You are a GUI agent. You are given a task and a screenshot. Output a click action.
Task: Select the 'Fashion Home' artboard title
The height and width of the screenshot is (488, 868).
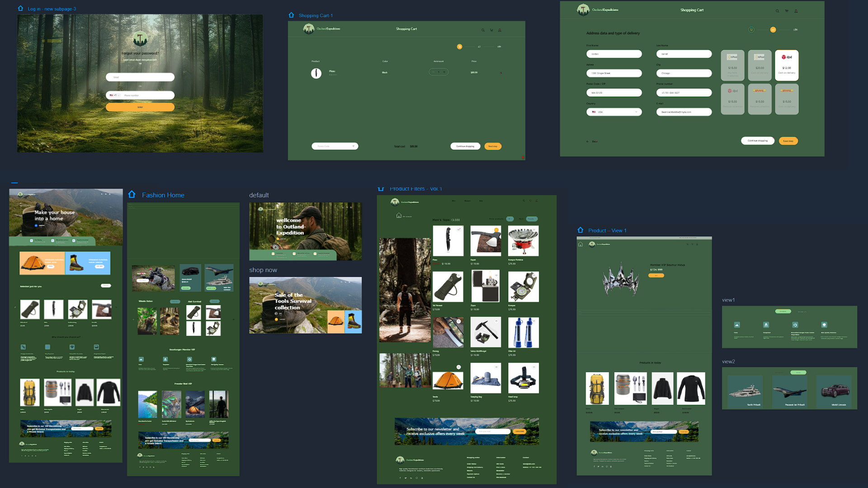(x=163, y=195)
